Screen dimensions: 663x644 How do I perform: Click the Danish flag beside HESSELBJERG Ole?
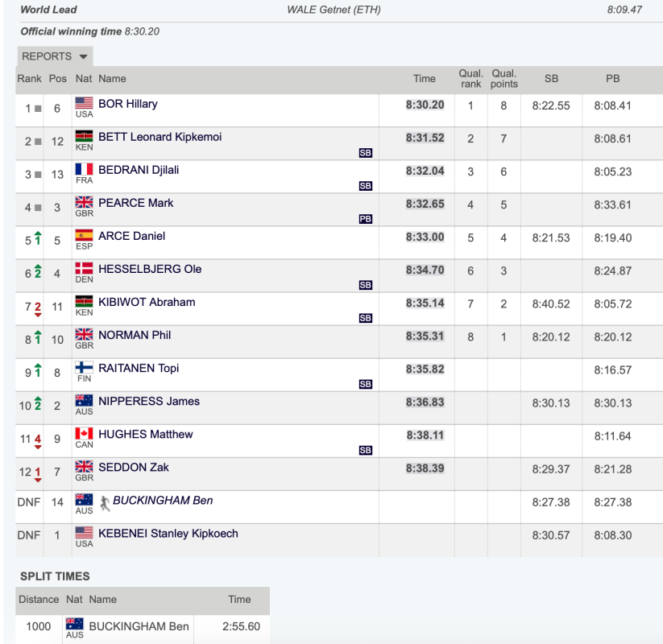84,268
